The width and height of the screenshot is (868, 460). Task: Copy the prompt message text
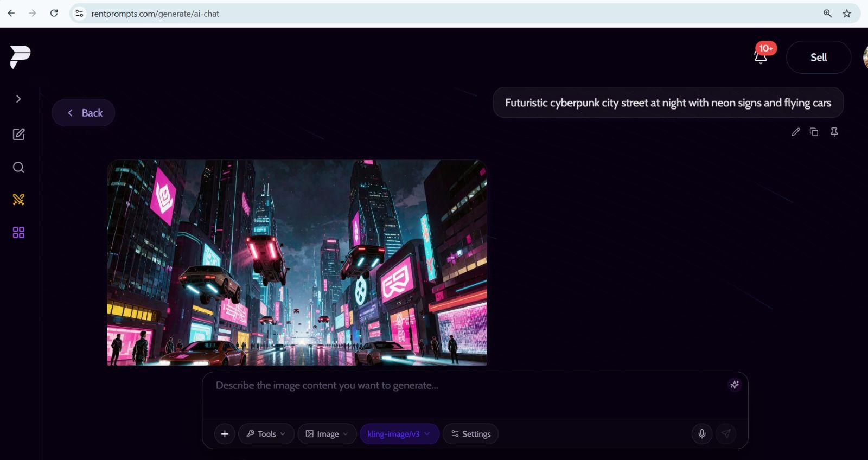point(814,132)
